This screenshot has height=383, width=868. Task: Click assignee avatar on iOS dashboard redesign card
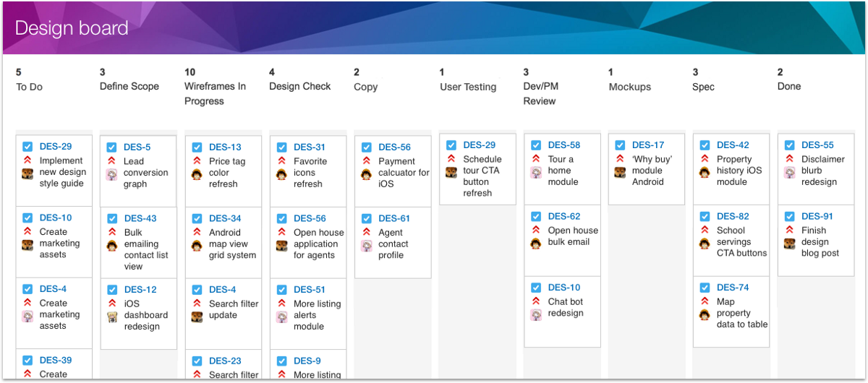(112, 316)
